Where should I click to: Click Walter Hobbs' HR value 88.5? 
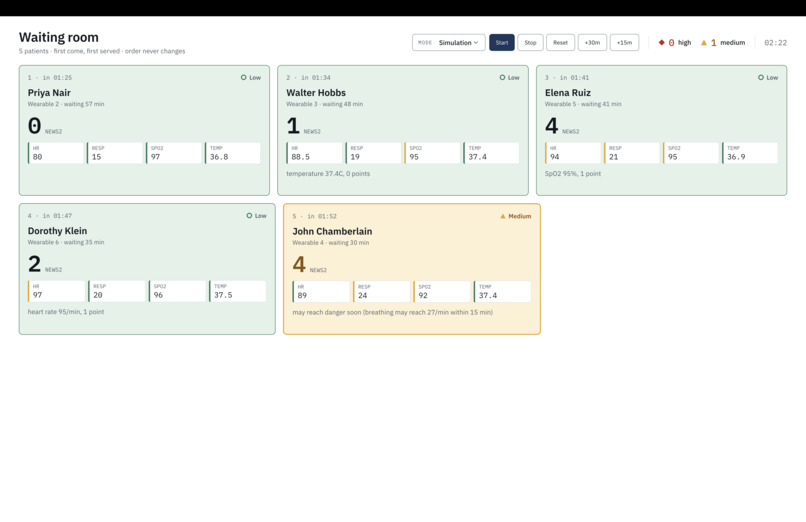pos(301,157)
